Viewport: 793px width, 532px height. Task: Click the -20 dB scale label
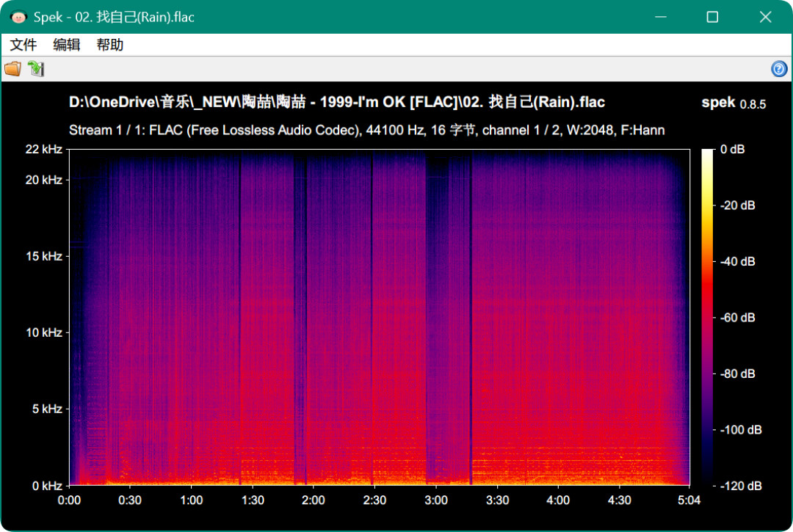coord(737,205)
